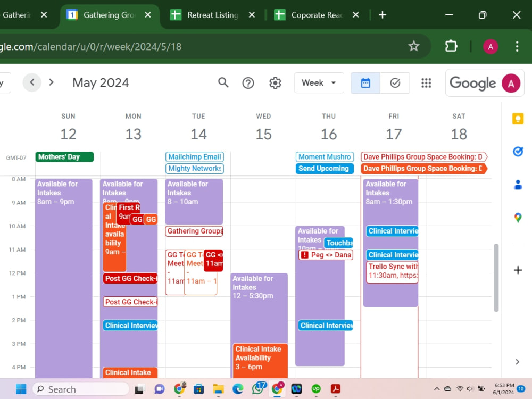The height and width of the screenshot is (399, 532).
Task: Show hidden system tray icons
Action: (x=437, y=389)
